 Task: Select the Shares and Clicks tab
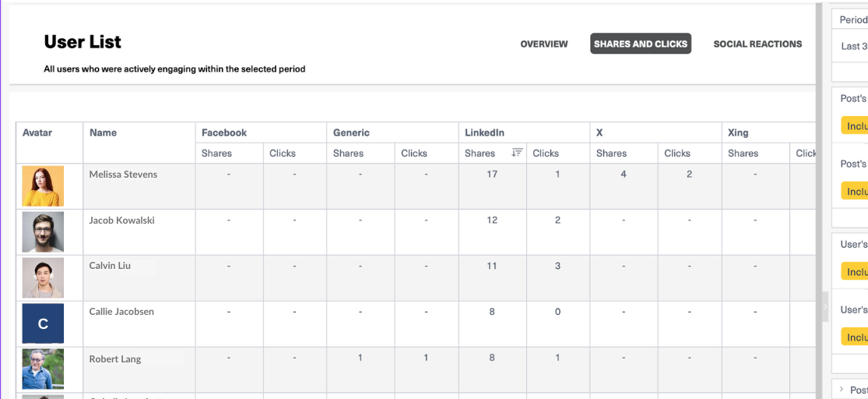click(x=641, y=44)
